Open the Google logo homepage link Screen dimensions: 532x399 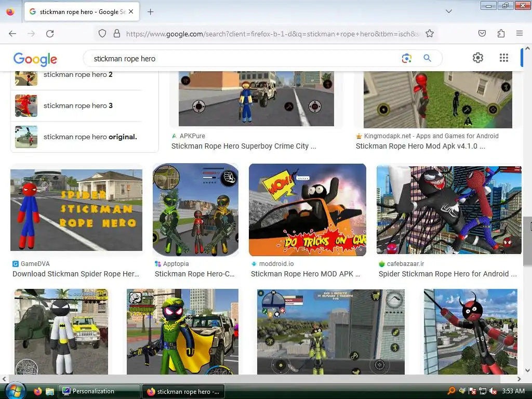click(x=35, y=59)
